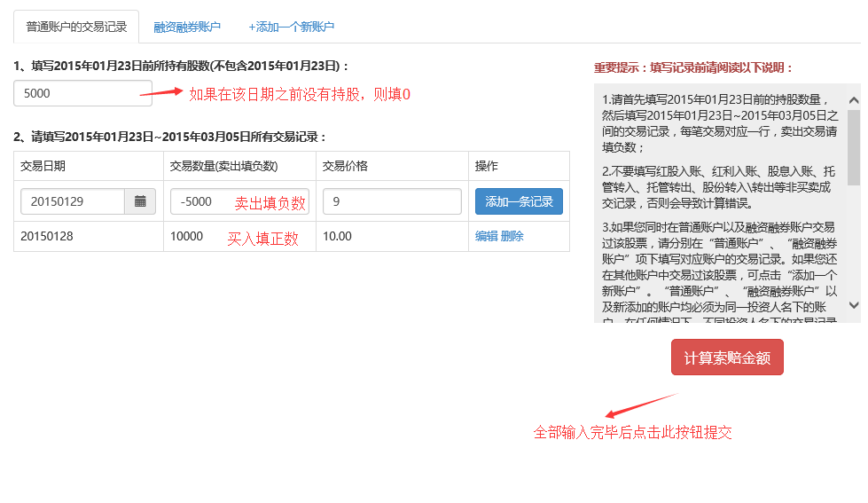The image size is (868, 503).
Task: Select the +添加一个新账户 tab
Action: [291, 27]
